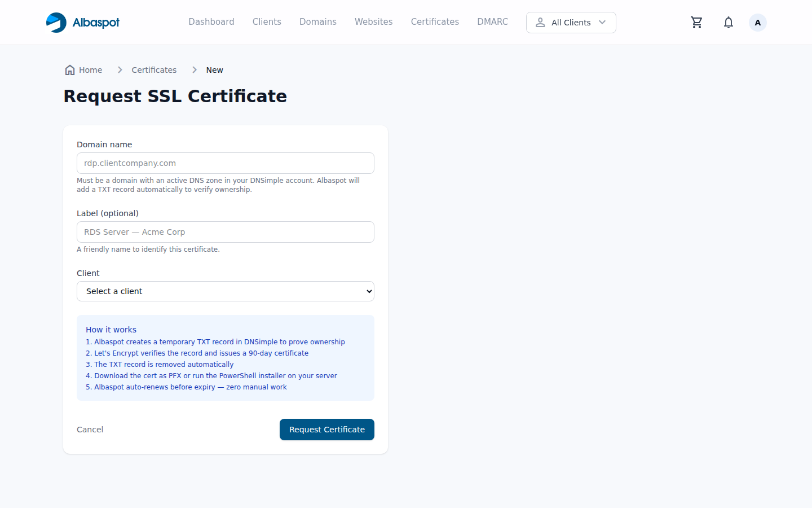Click the 'How it works' heading
Screen dimensions: 812x508
[x=111, y=330]
